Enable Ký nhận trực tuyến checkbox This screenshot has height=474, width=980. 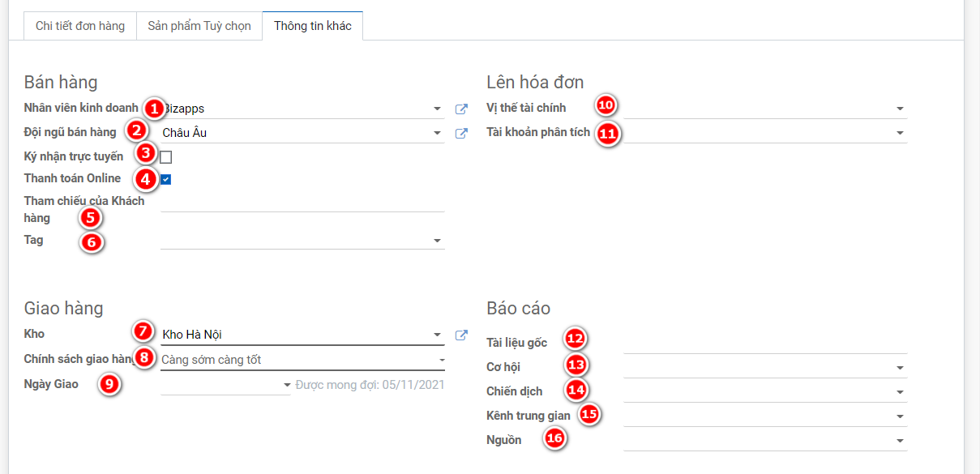tap(165, 157)
